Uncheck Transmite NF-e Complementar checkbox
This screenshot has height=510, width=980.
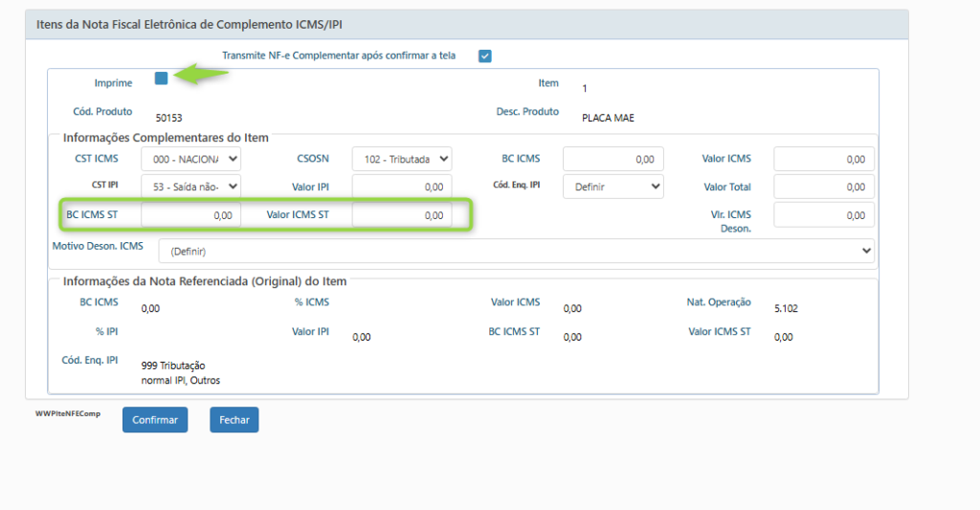click(x=485, y=56)
